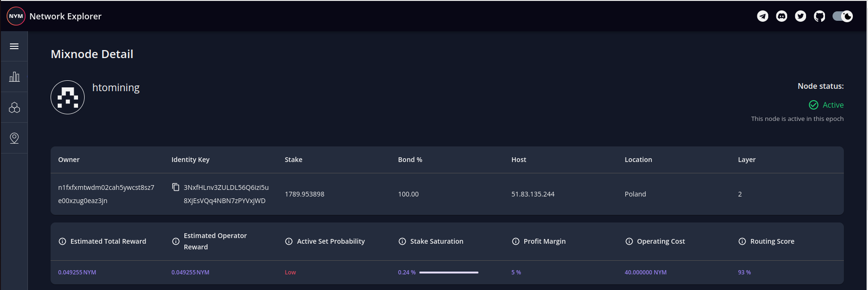The width and height of the screenshot is (868, 290).
Task: Show info tooltip for Active Set Probability
Action: click(289, 241)
